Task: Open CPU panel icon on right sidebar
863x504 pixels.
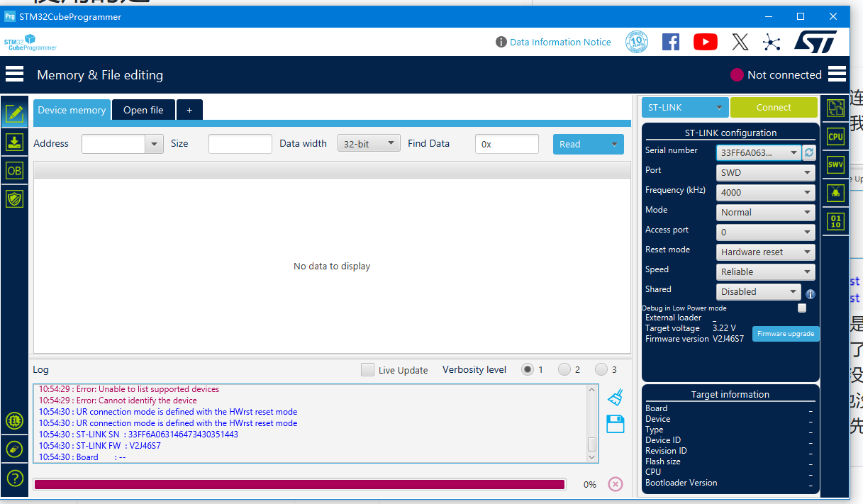Action: pos(836,136)
